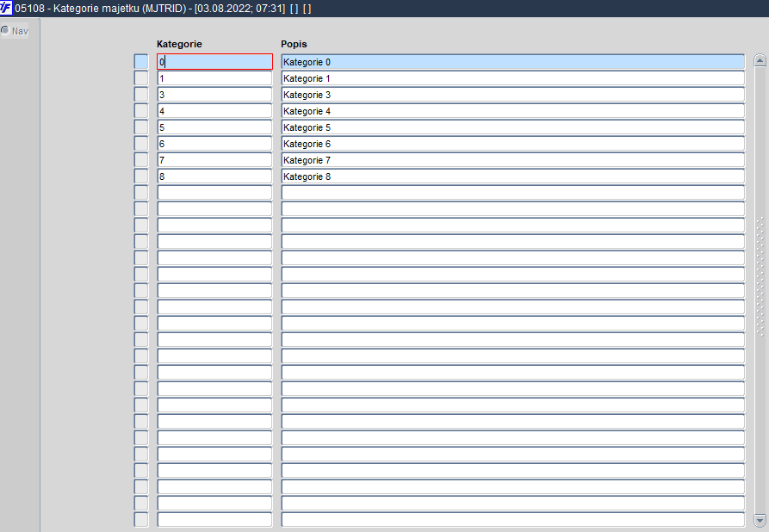
Task: Click the Kategorie field containing 3
Action: 214,95
